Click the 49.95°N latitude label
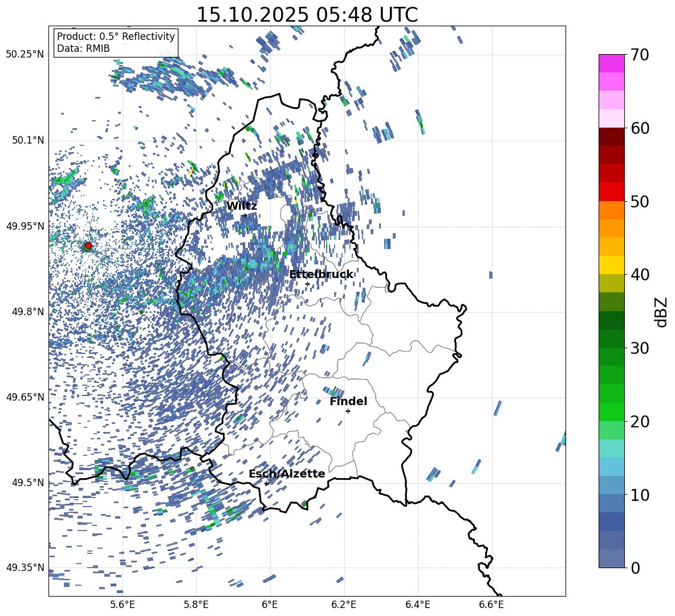Image resolution: width=675 pixels, height=616 pixels. pos(25,226)
